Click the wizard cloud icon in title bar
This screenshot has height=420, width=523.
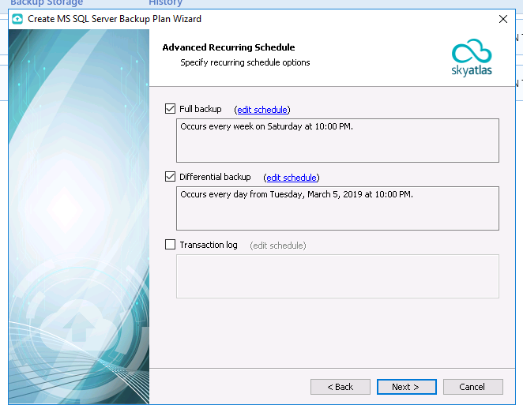pos(17,19)
